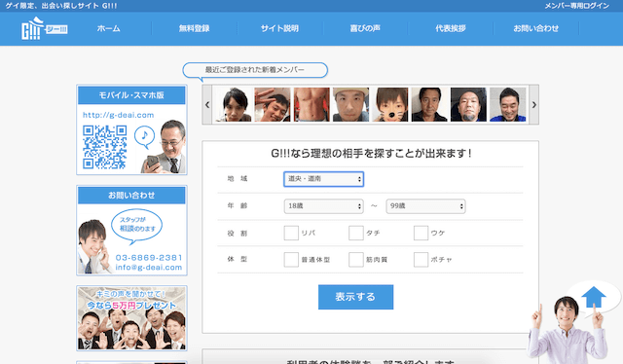Click the info@g-deai.com email address
This screenshot has height=364, width=623.
[149, 268]
